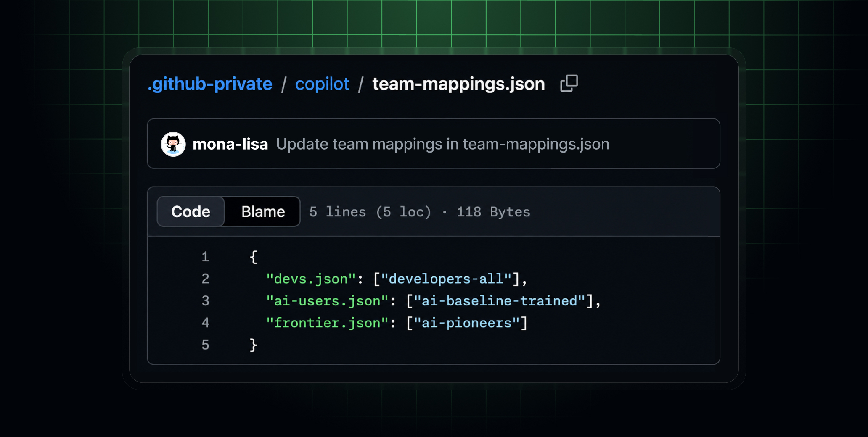Open the .github-private repository link
Image resolution: width=868 pixels, height=437 pixels.
click(210, 84)
